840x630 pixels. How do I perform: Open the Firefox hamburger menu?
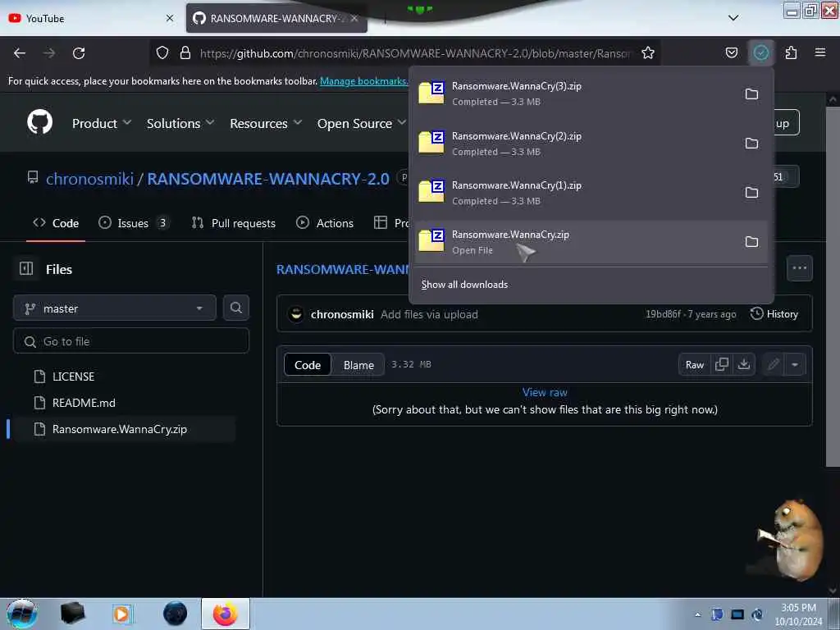click(819, 52)
